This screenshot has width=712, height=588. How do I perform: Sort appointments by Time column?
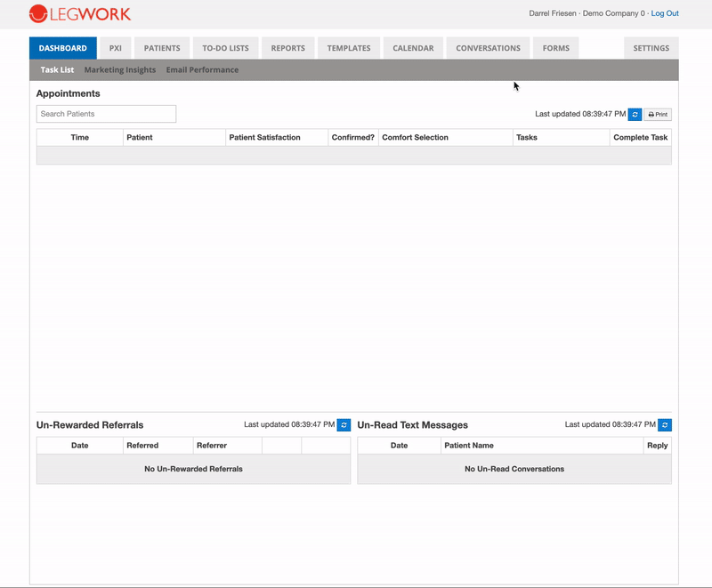[80, 138]
